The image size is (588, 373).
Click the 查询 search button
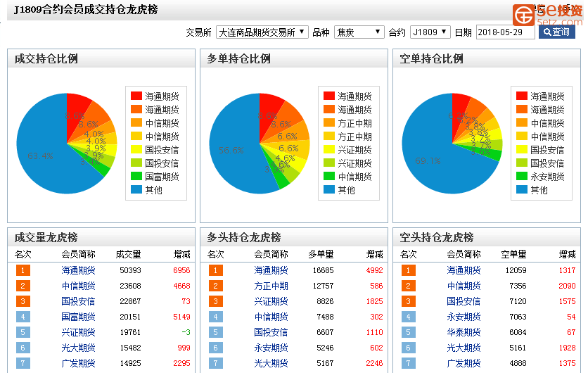point(556,32)
